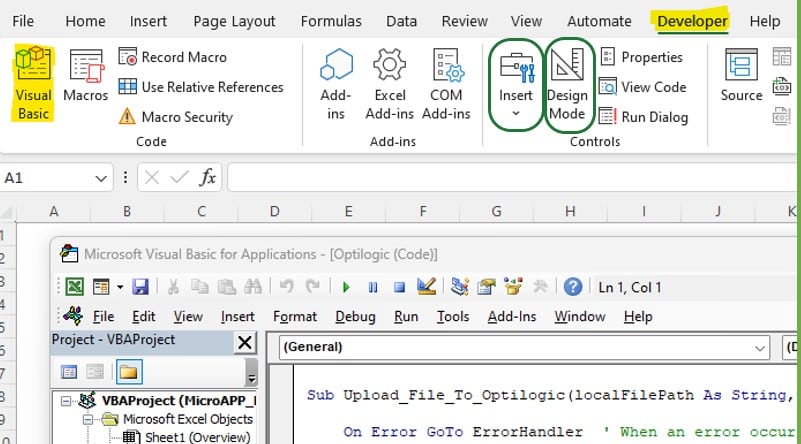This screenshot has height=444, width=801.
Task: Open Properties Window icon in VBA toolbar
Action: (x=486, y=287)
